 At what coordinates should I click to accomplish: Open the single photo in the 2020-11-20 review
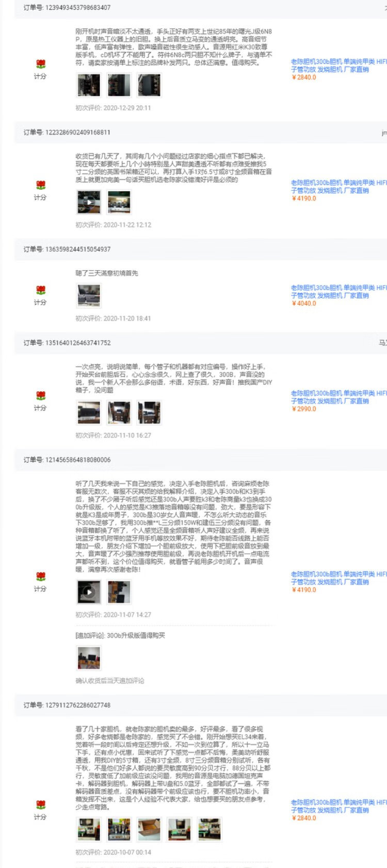[x=89, y=295]
